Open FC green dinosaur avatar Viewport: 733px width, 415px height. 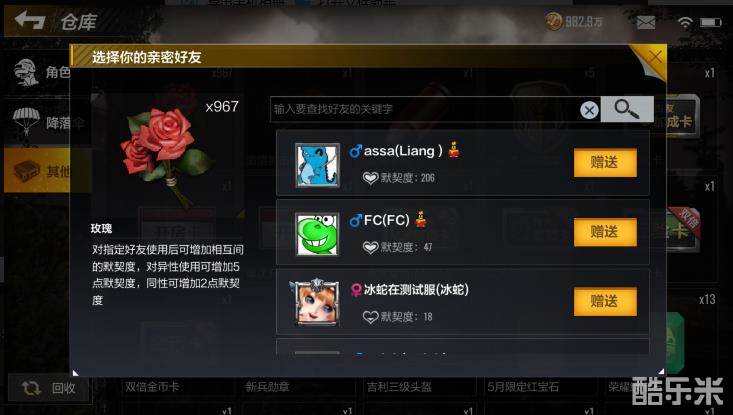pos(317,234)
